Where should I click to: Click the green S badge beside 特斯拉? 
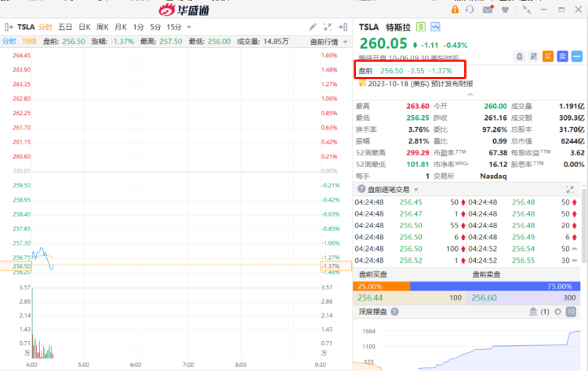pos(421,27)
